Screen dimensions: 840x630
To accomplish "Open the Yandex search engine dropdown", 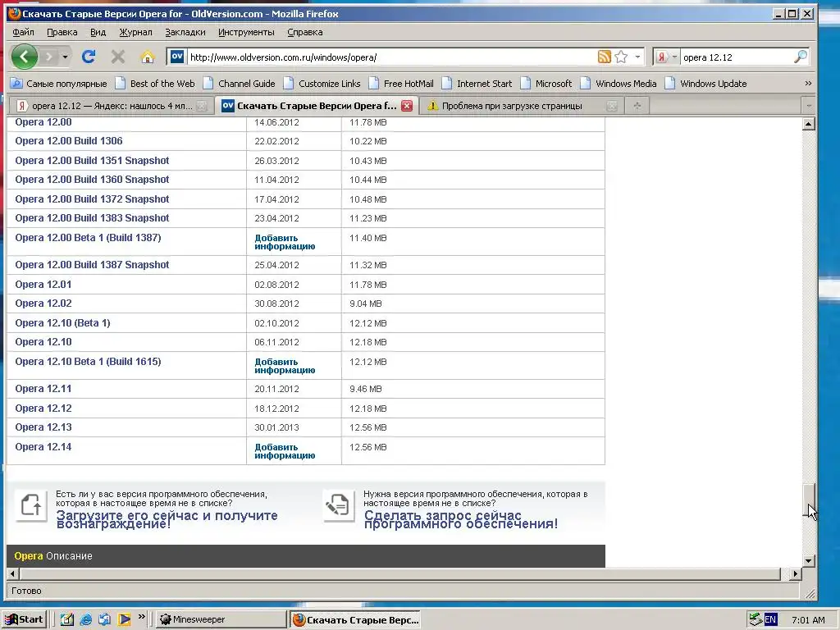I will coord(674,57).
